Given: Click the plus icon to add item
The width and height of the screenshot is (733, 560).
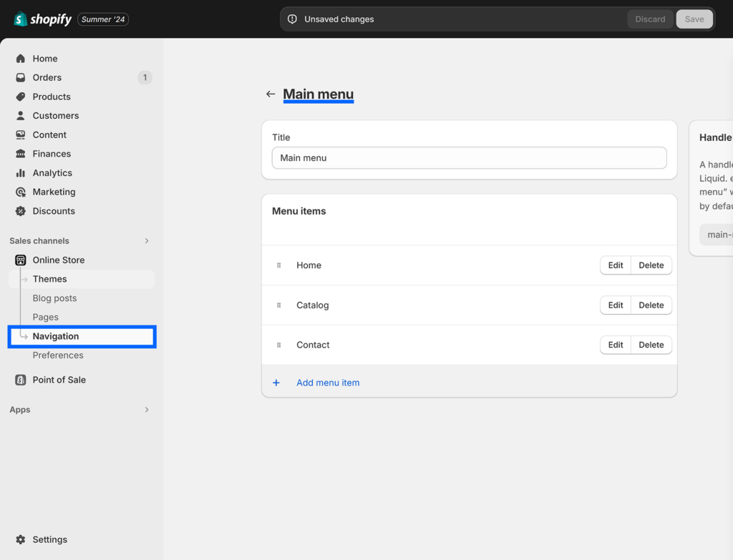Looking at the screenshot, I should pos(276,383).
